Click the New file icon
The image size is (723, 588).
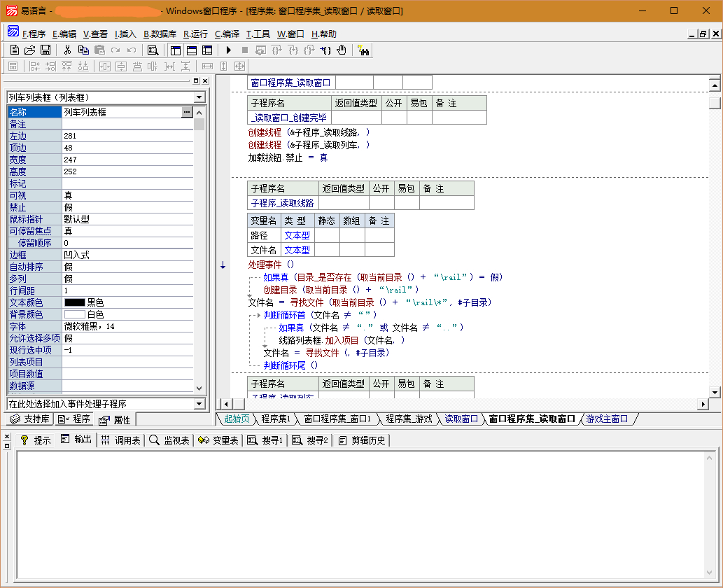click(14, 50)
